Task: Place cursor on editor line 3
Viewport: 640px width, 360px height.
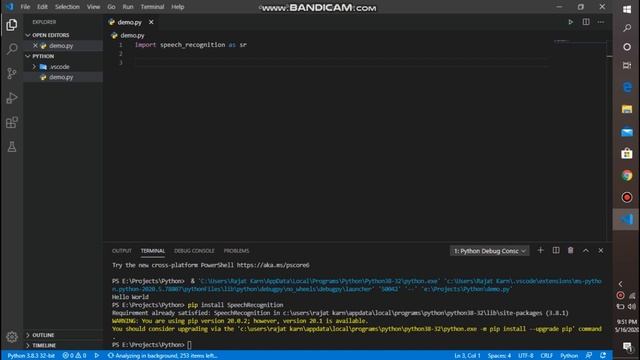Action: coord(341,62)
